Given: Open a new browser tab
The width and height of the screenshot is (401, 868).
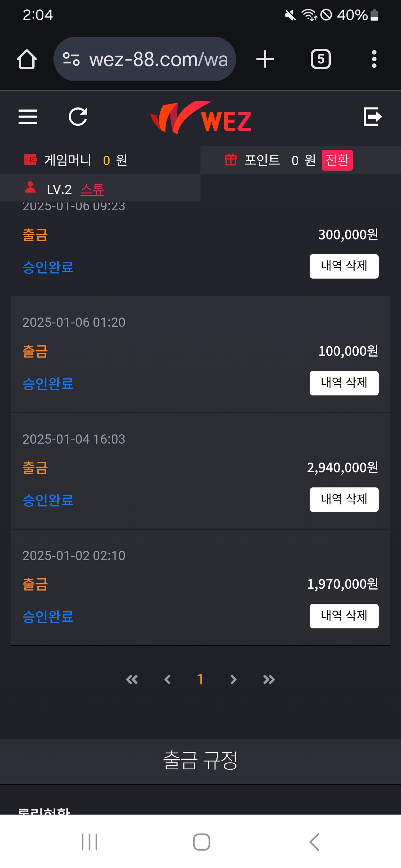Looking at the screenshot, I should (x=265, y=59).
